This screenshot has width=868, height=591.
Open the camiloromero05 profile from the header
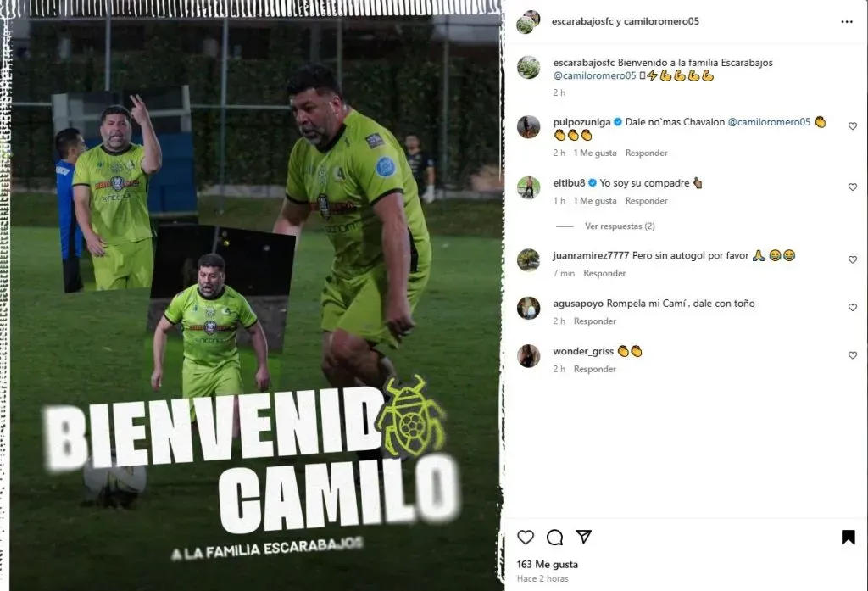click(661, 21)
